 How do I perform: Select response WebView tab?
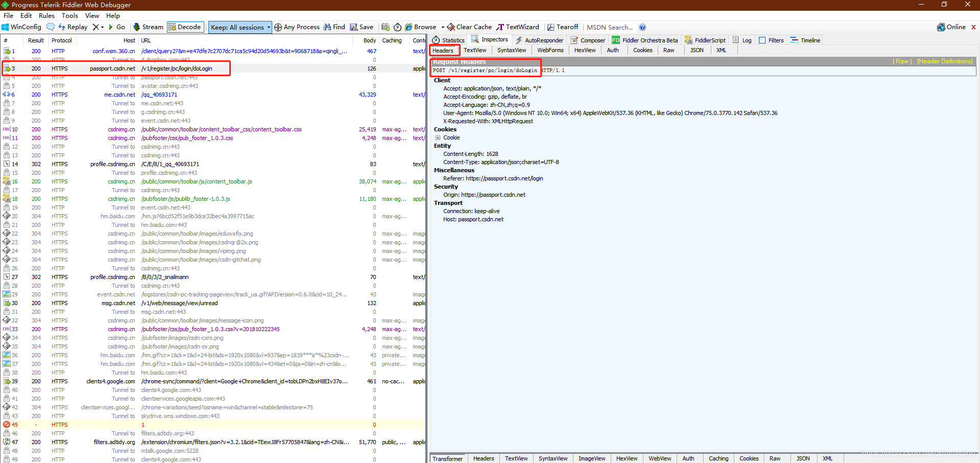[x=660, y=458]
